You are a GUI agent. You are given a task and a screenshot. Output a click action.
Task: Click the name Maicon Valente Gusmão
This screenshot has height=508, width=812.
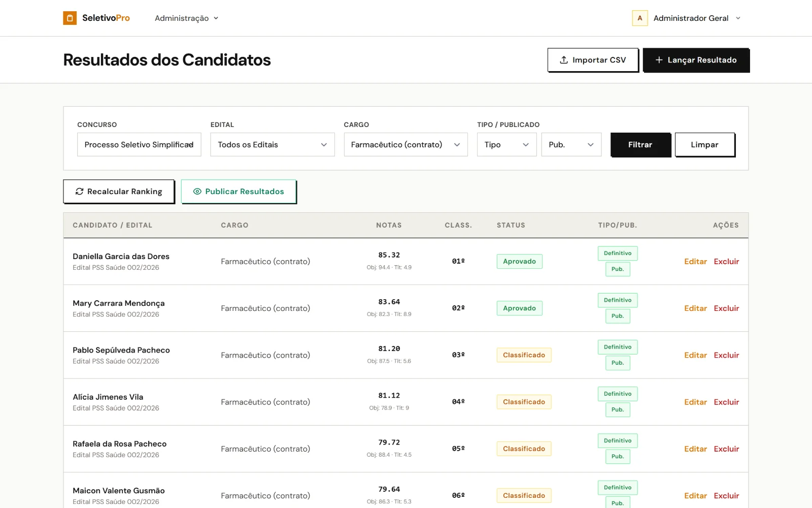pos(119,491)
